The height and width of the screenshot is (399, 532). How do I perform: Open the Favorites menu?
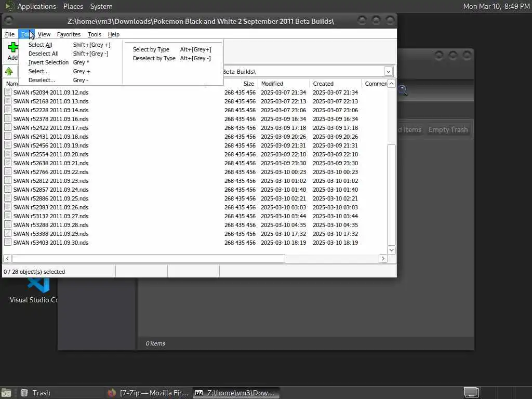tap(69, 34)
